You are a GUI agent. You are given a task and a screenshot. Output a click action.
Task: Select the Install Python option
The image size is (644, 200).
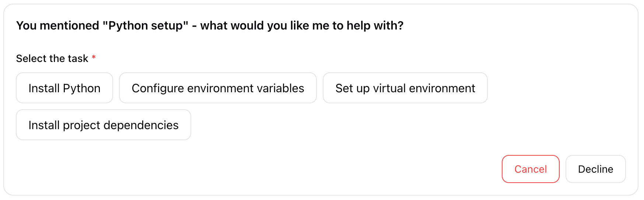click(64, 88)
